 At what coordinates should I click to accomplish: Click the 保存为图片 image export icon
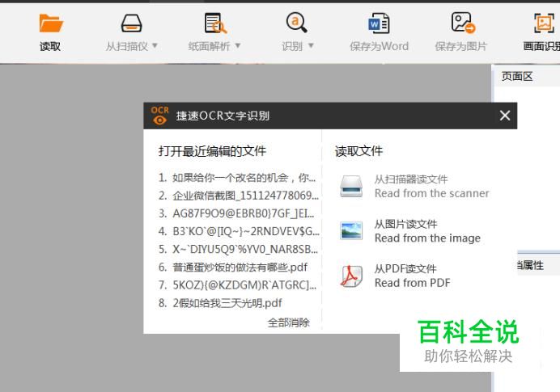[463, 23]
